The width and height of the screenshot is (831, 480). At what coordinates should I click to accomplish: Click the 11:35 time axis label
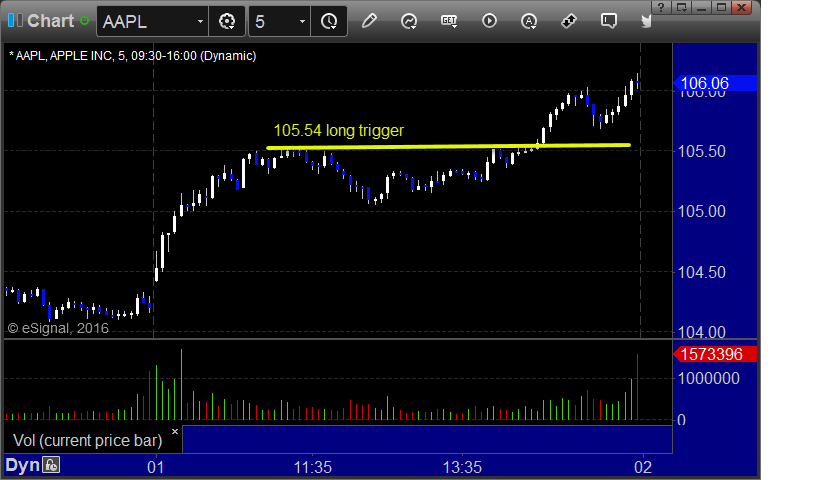coord(313,467)
